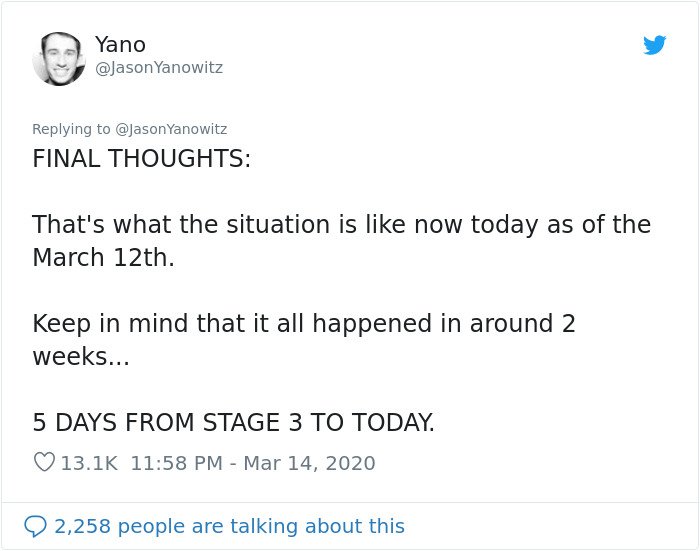Click the speech bubble conversation icon
Screen dimensions: 700x551
coord(35,526)
